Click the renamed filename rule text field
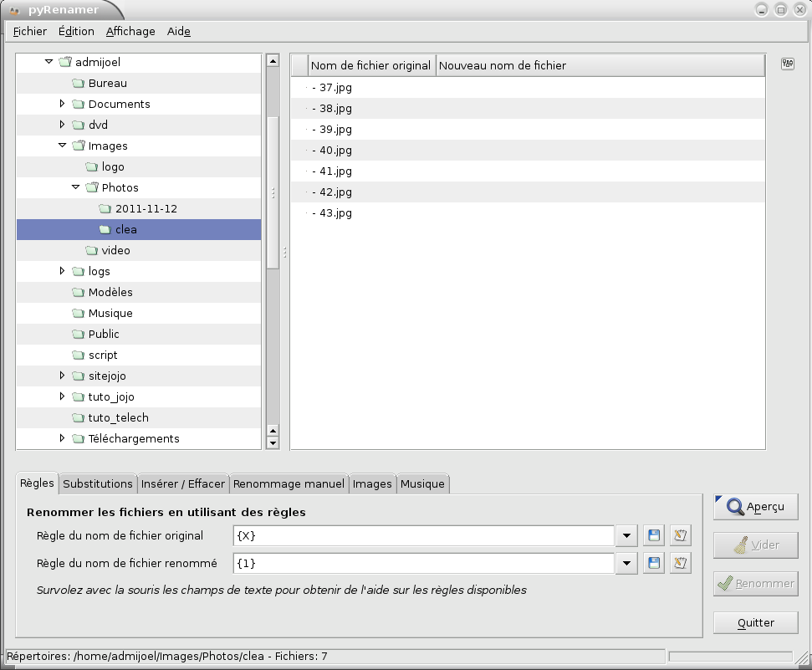The width and height of the screenshot is (812, 670). point(424,564)
